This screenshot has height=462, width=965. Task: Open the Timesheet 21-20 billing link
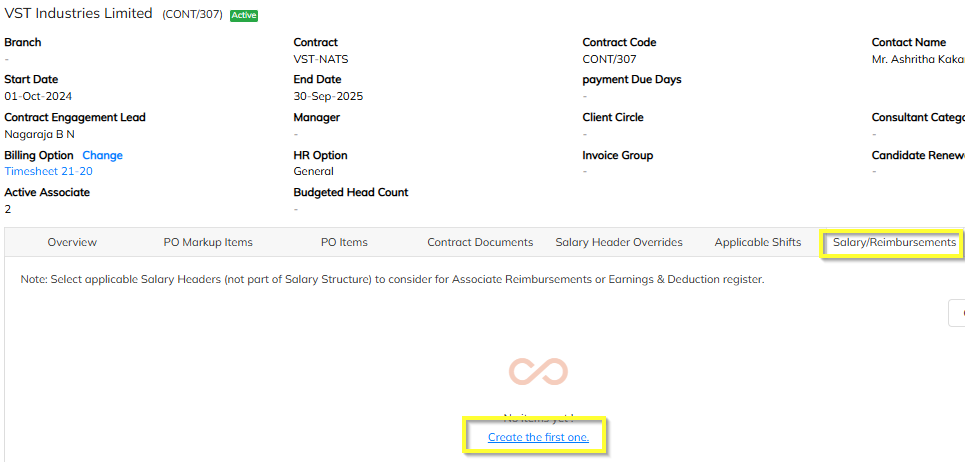pyautogui.click(x=48, y=171)
